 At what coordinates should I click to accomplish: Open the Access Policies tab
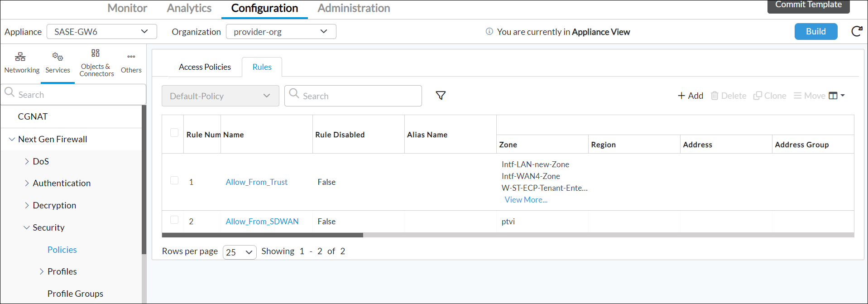tap(205, 67)
